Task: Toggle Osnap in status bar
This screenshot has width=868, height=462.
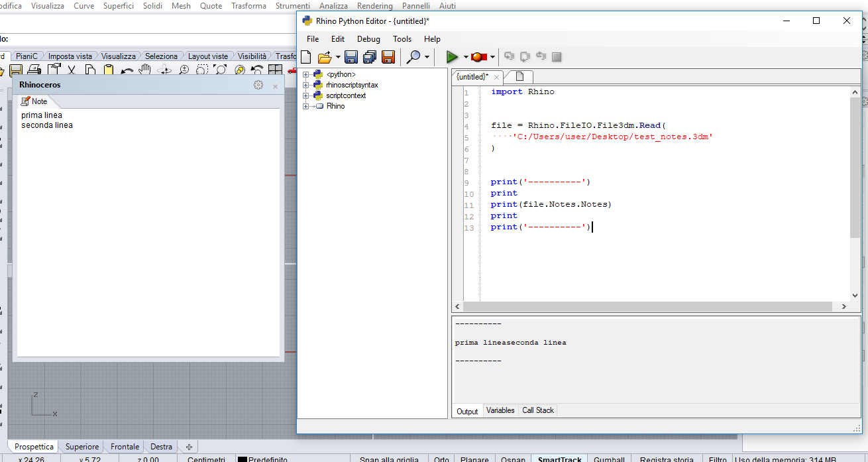Action: [514, 459]
